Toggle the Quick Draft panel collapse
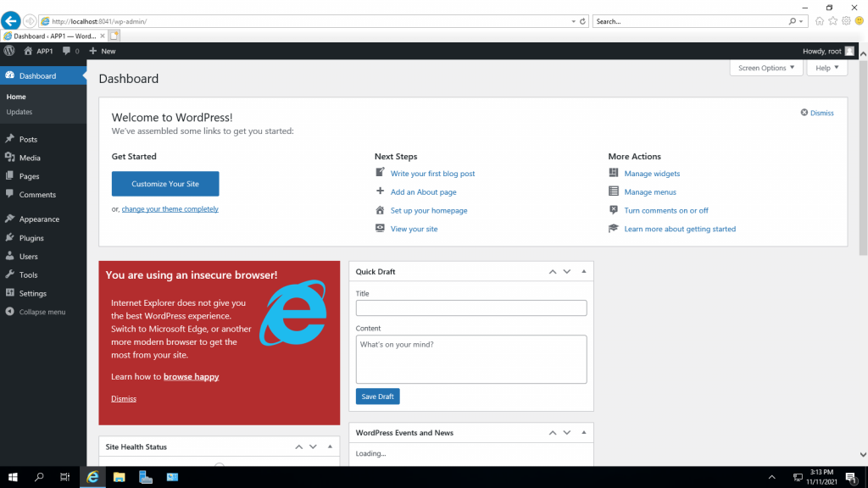 click(x=583, y=272)
